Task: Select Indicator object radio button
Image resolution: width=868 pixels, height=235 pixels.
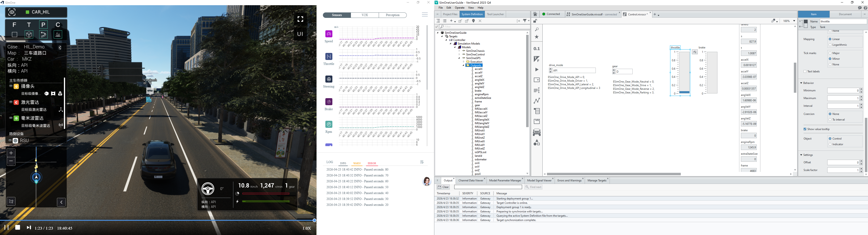Action: click(830, 144)
